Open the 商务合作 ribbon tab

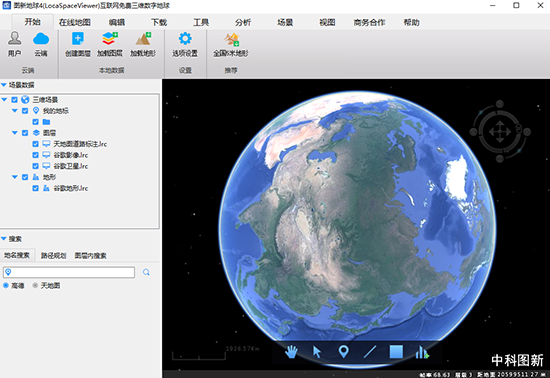pos(369,22)
